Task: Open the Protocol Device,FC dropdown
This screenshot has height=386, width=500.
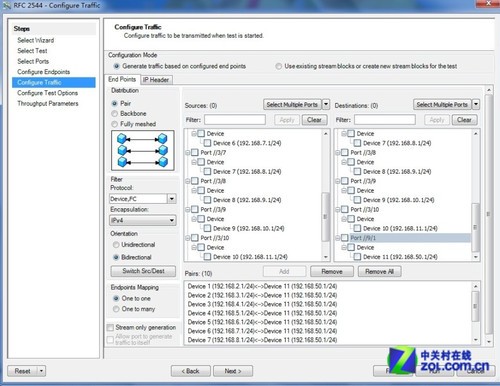Action: point(172,199)
